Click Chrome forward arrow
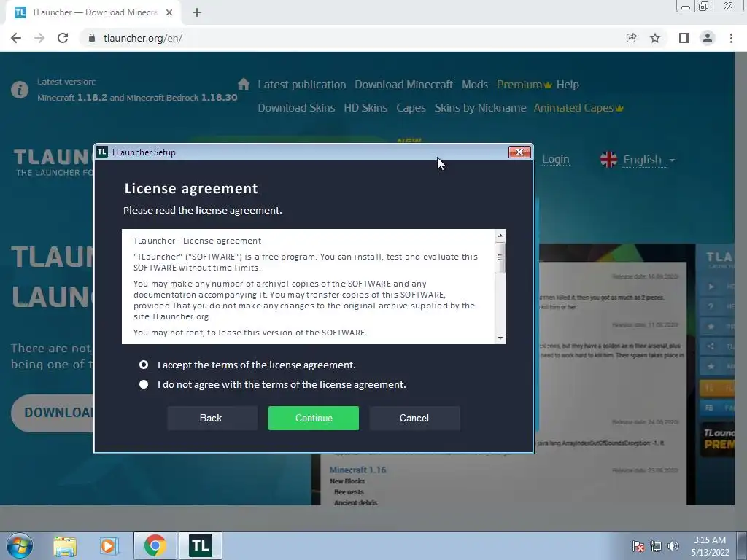This screenshot has height=560, width=747. coord(39,38)
